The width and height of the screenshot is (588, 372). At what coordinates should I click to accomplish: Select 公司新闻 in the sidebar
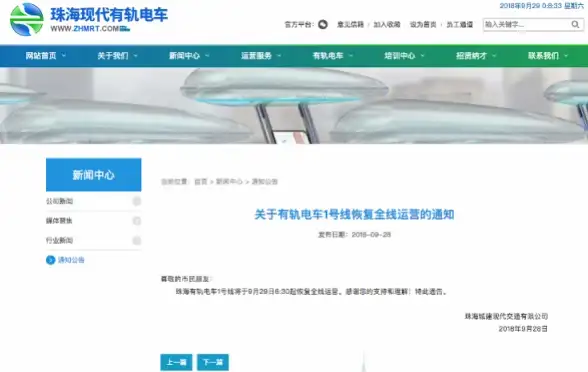(x=60, y=201)
